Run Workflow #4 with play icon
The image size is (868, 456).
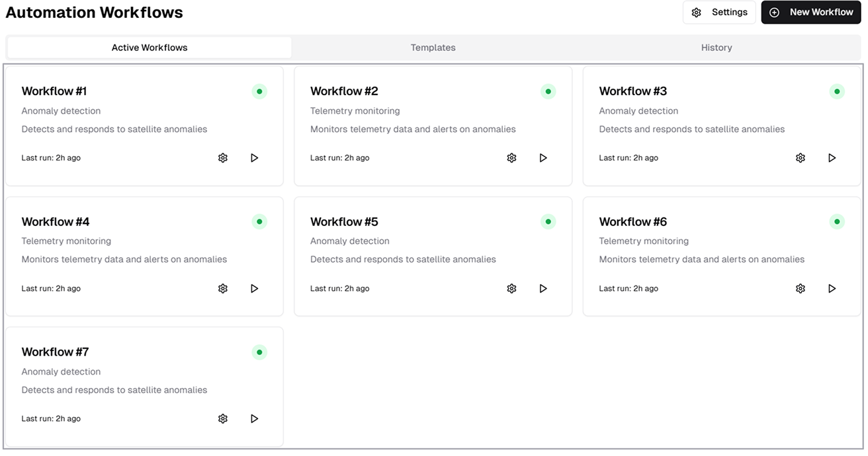pyautogui.click(x=254, y=288)
